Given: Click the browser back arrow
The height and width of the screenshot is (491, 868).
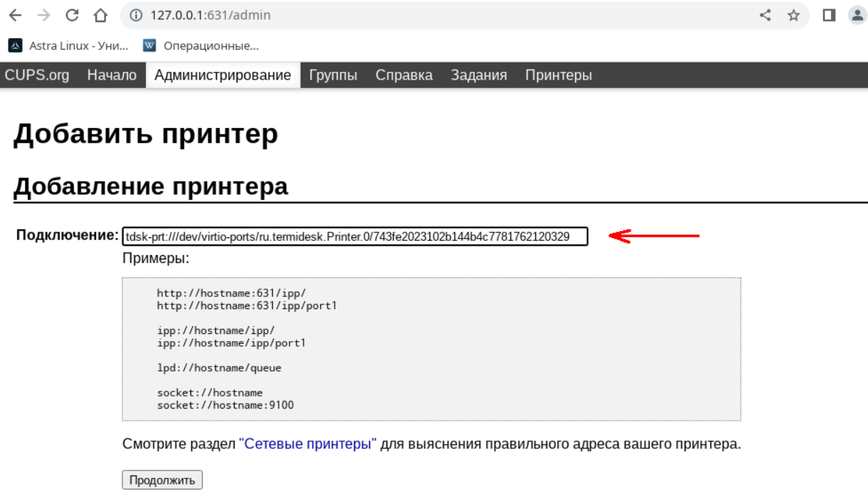Looking at the screenshot, I should pos(14,15).
